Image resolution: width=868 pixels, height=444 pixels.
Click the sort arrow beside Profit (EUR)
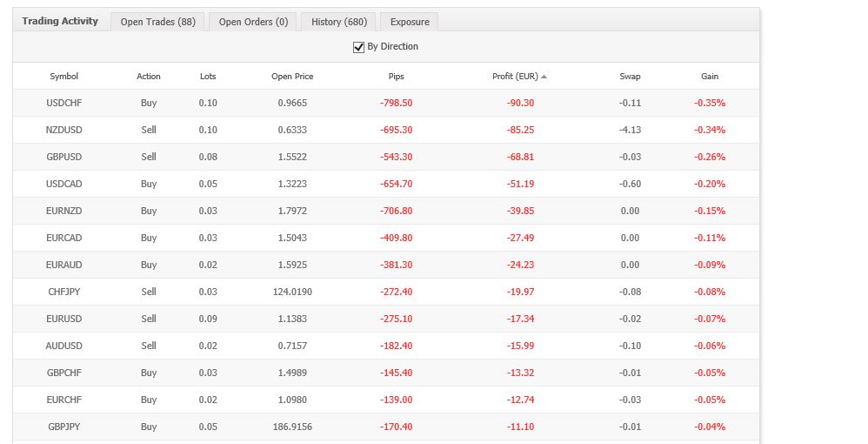(x=544, y=77)
